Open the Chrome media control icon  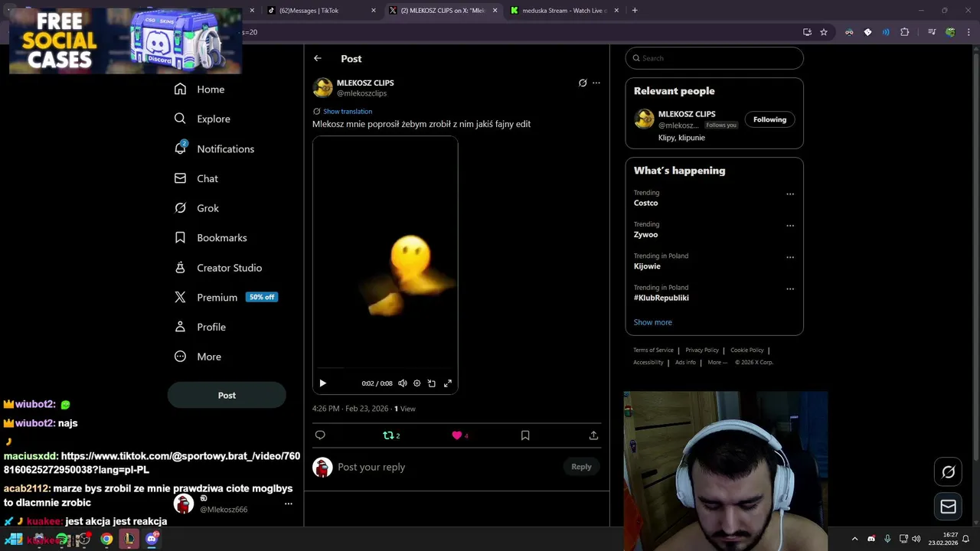click(x=932, y=32)
